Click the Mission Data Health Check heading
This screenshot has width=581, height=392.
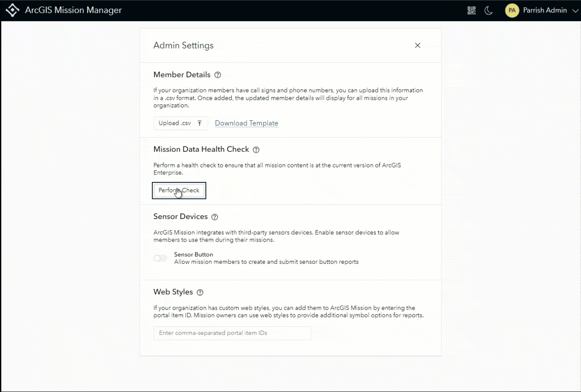pyautogui.click(x=201, y=150)
